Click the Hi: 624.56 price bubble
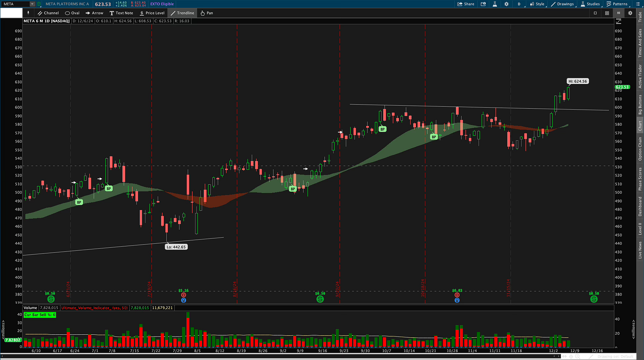Image resolution: width=644 pixels, height=360 pixels. pos(578,81)
